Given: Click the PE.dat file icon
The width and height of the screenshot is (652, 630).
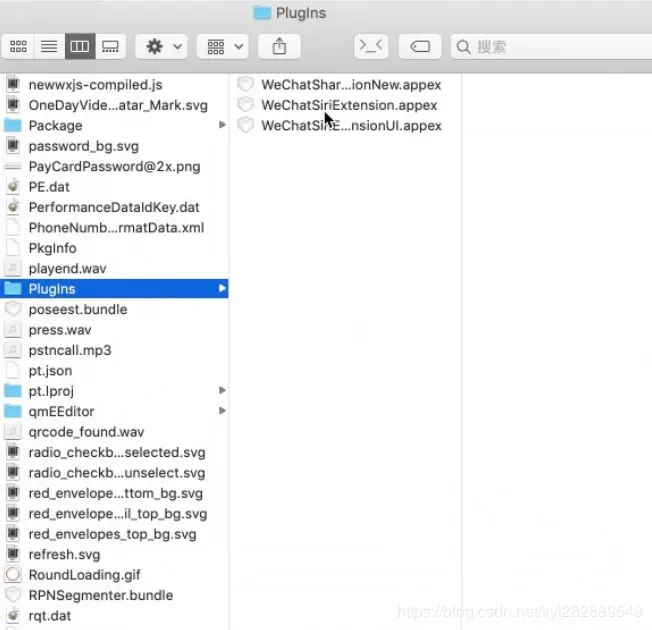Looking at the screenshot, I should (13, 186).
